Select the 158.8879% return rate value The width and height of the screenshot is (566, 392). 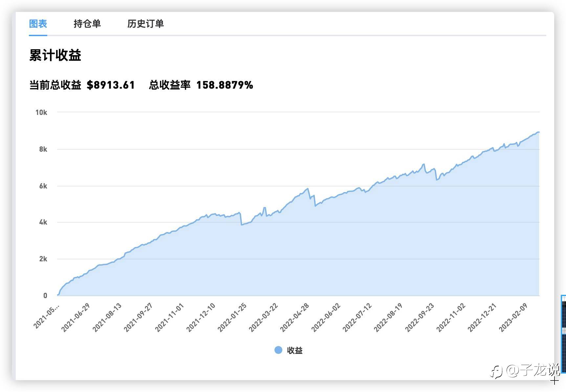225,85
